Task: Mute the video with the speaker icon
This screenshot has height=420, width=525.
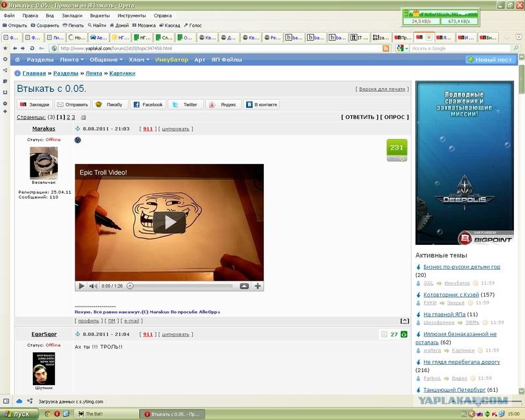Action: (93, 286)
